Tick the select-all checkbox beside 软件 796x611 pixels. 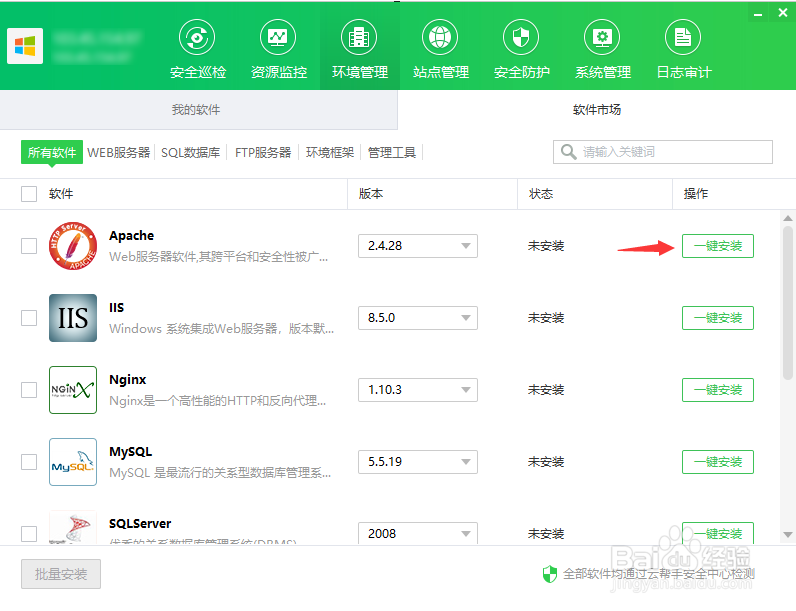click(x=29, y=194)
